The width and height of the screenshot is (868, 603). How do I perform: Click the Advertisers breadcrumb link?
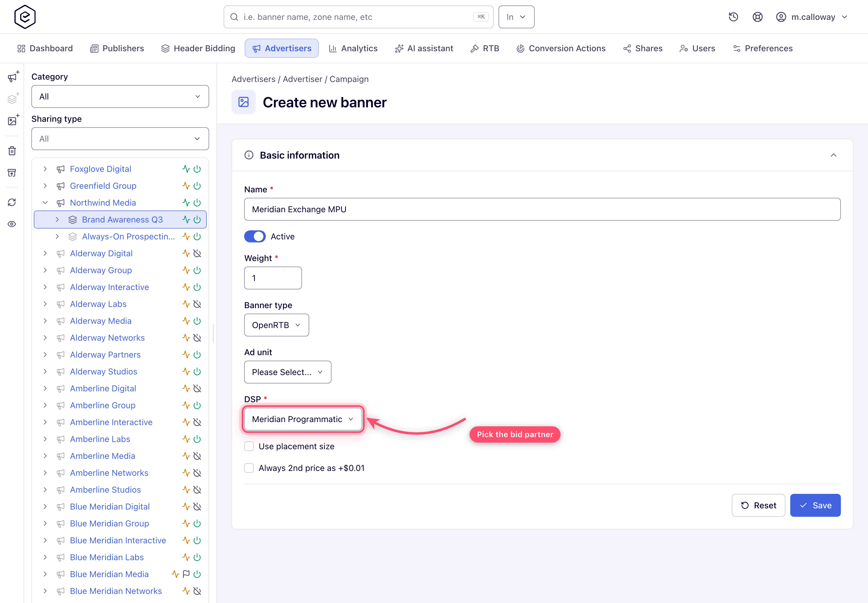(253, 79)
